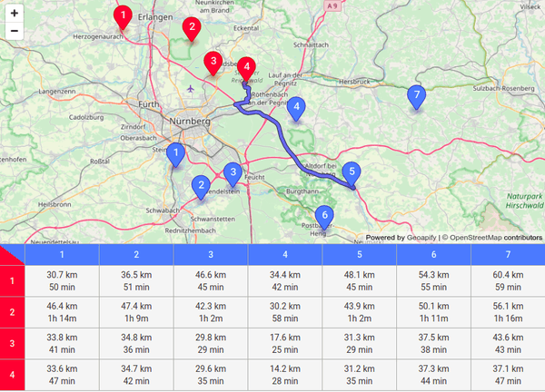This screenshot has width=545, height=392.
Task: Select cell 29.6 km 35 min
Action: (211, 375)
